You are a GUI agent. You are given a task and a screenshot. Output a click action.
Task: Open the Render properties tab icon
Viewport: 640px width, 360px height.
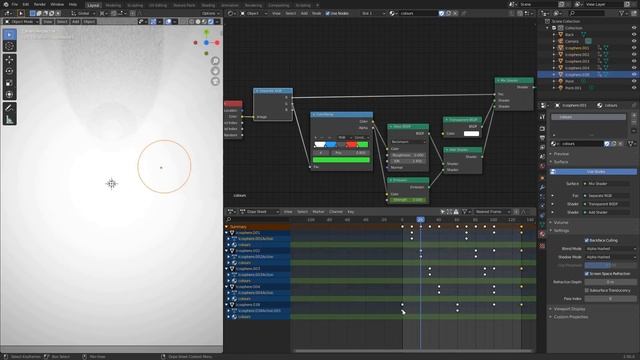(x=542, y=129)
